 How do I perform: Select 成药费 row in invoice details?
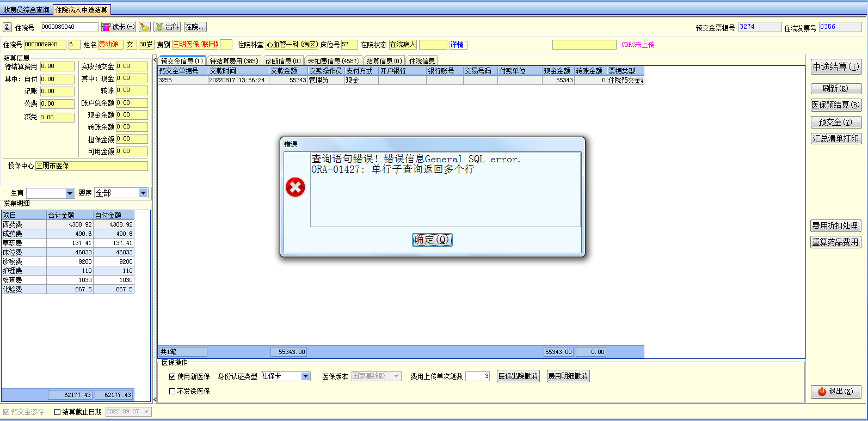coord(67,234)
